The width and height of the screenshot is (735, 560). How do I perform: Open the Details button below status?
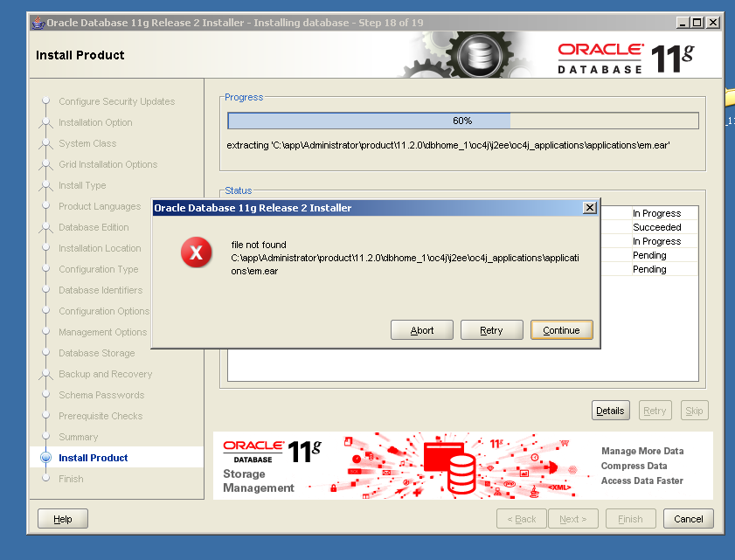609,411
